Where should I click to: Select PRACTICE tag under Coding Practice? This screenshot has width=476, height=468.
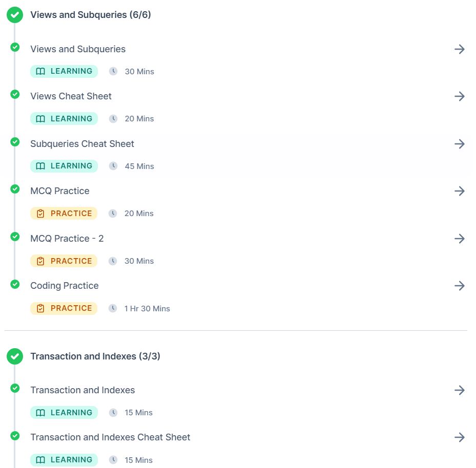(64, 308)
